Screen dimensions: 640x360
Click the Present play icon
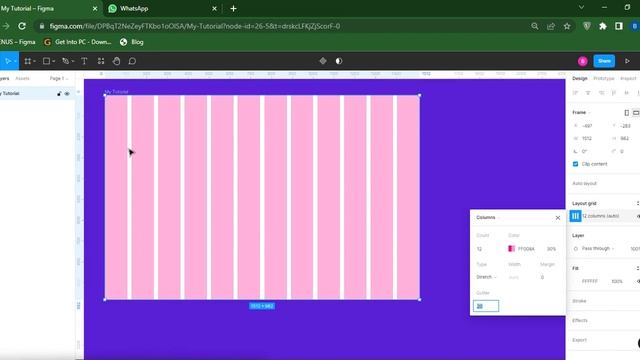click(627, 61)
